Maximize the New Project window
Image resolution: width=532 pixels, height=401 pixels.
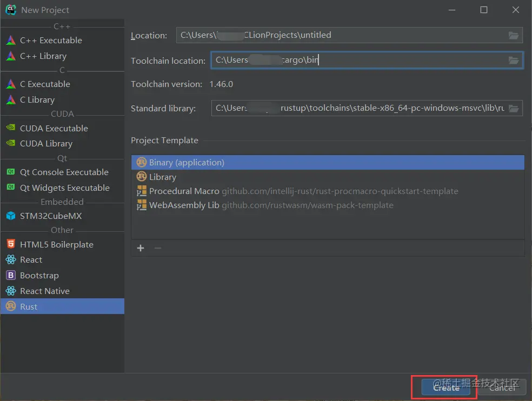pyautogui.click(x=484, y=10)
